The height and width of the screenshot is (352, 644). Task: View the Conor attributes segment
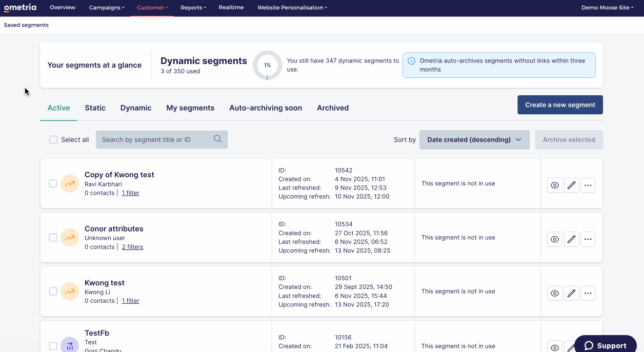[555, 239]
